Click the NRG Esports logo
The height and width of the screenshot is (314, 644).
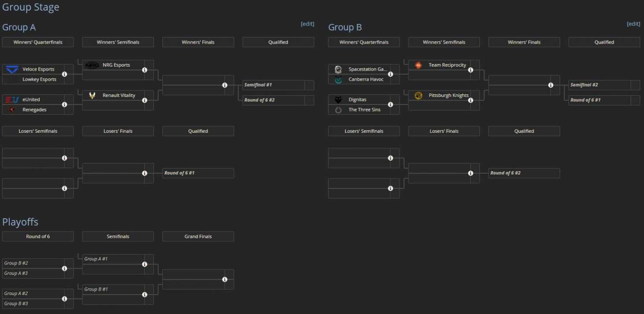pyautogui.click(x=92, y=65)
